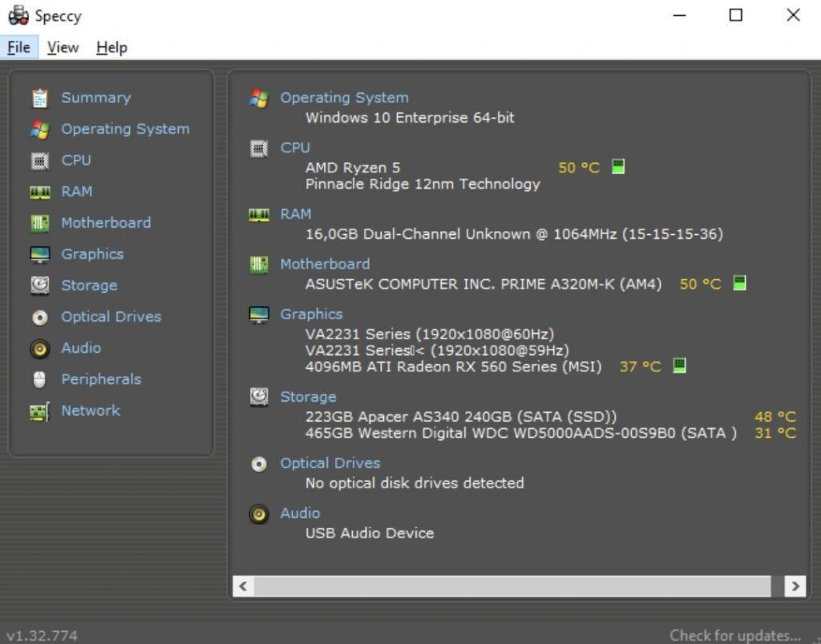
Task: Click the CPU chip icon in sidebar
Action: (x=40, y=160)
